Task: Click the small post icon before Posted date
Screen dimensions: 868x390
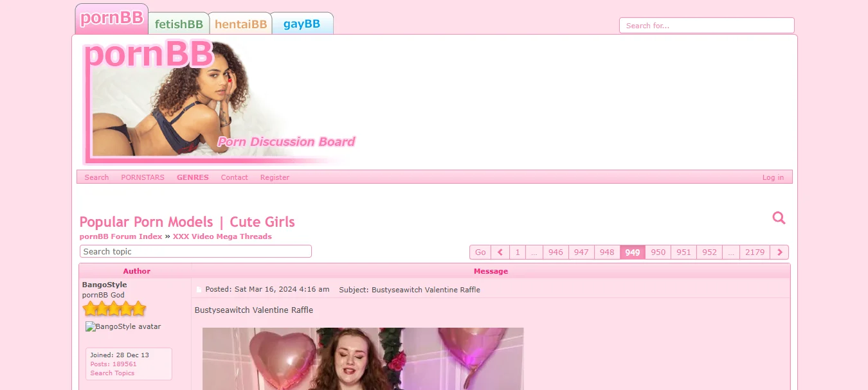Action: 199,290
